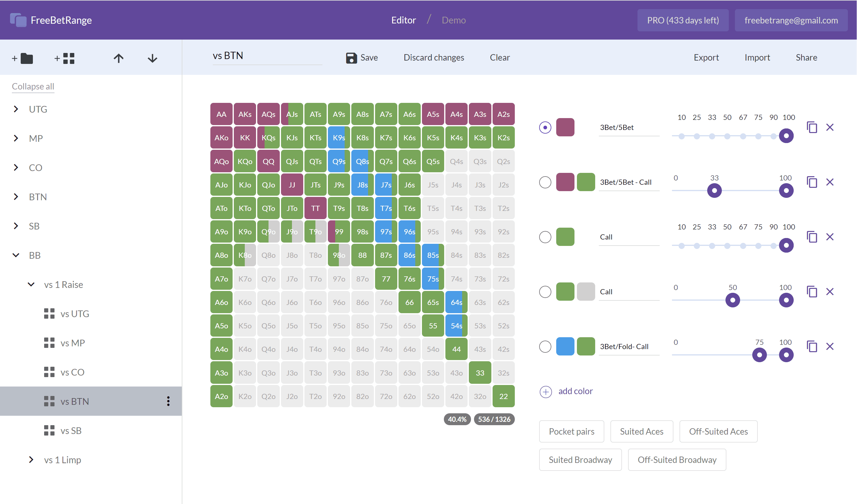This screenshot has width=857, height=504.
Task: Click the Pocket pairs button
Action: point(571,431)
